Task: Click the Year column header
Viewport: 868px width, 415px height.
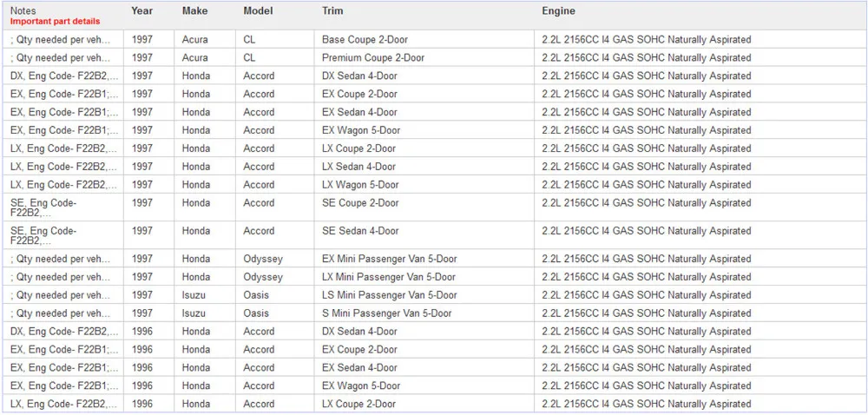Action: click(141, 10)
